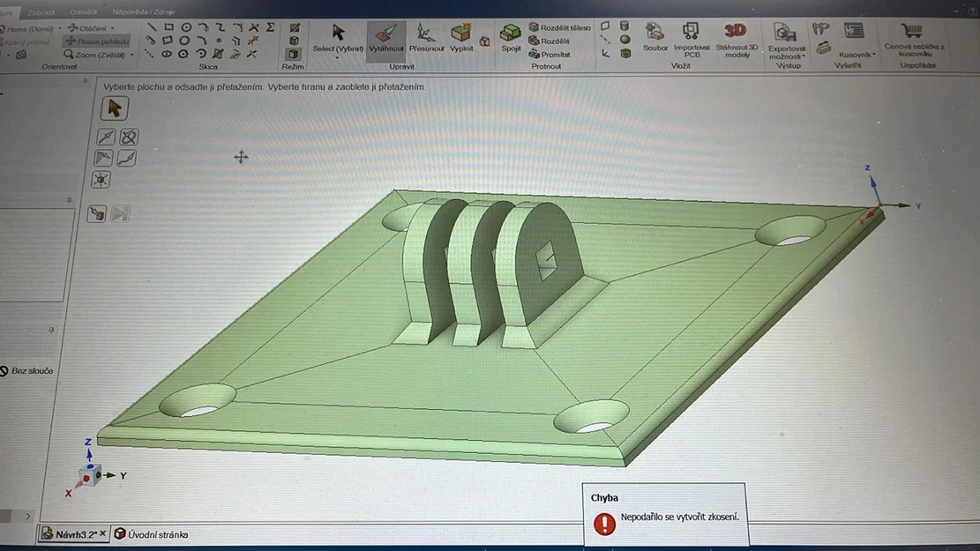The height and width of the screenshot is (551, 980).
Task: Switch to section mode icon
Action: [294, 41]
